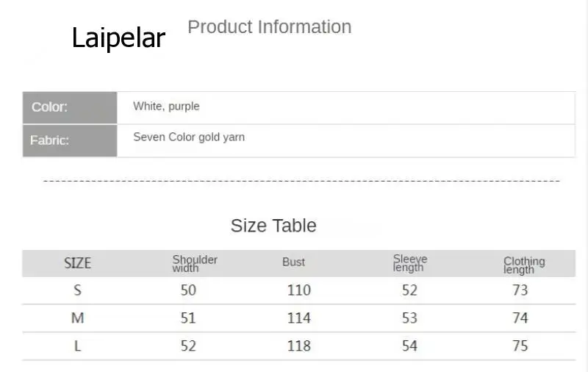Click the Fabric label cell
The image size is (588, 372).
pyautogui.click(x=70, y=140)
